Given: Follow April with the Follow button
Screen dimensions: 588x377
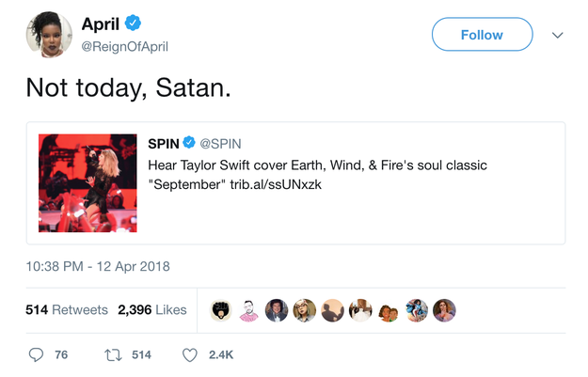Looking at the screenshot, I should click(482, 35).
